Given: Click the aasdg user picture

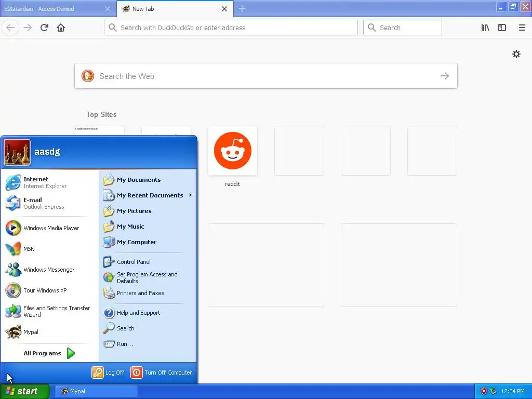Looking at the screenshot, I should 17,152.
